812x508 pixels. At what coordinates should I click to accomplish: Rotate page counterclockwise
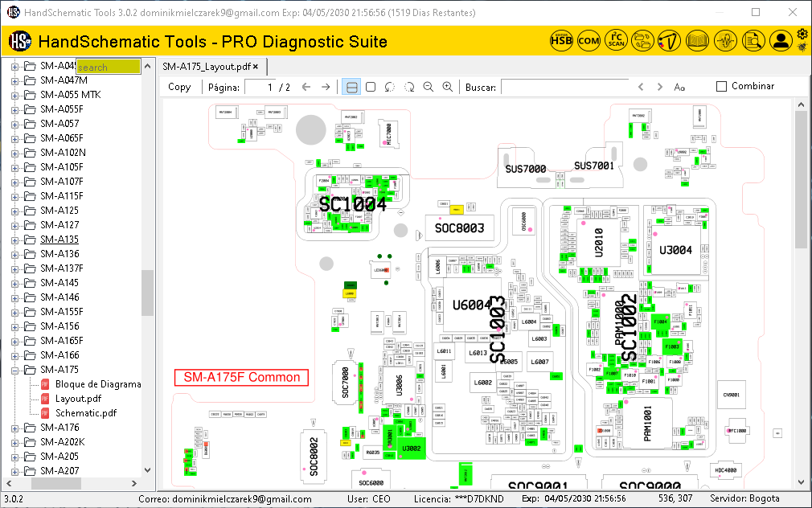coord(389,87)
